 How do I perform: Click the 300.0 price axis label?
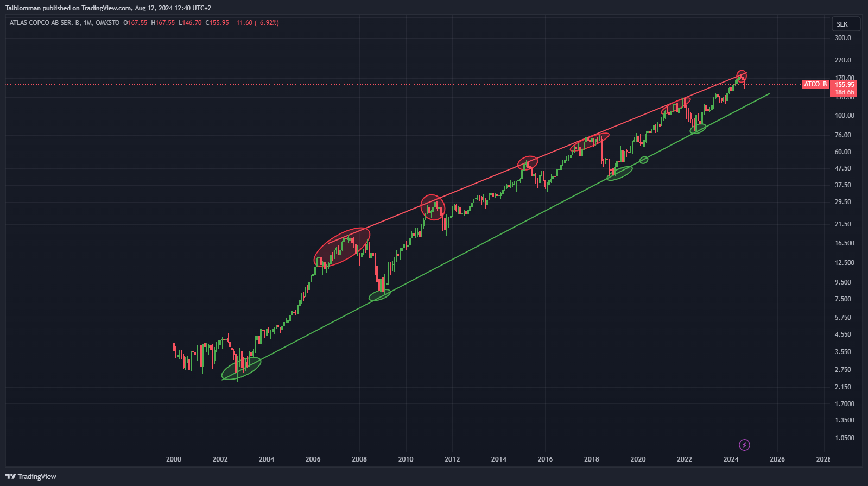tap(843, 38)
